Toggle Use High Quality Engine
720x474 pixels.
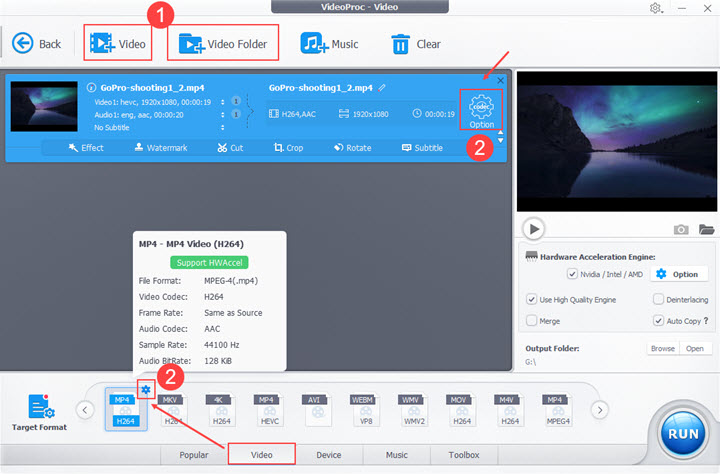[531, 299]
